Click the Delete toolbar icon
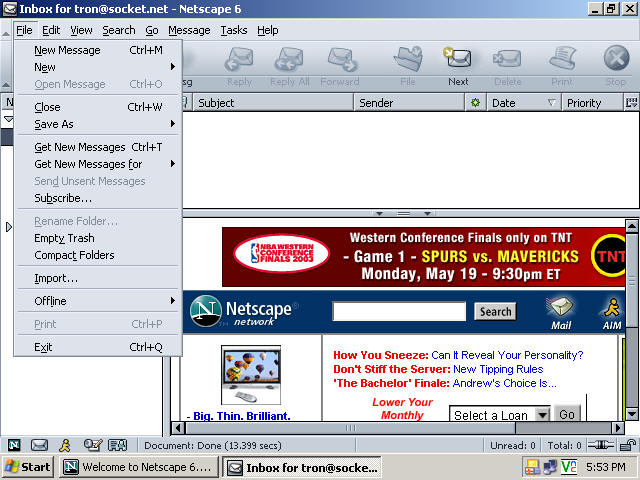Viewport: 640px width, 480px height. tap(507, 59)
